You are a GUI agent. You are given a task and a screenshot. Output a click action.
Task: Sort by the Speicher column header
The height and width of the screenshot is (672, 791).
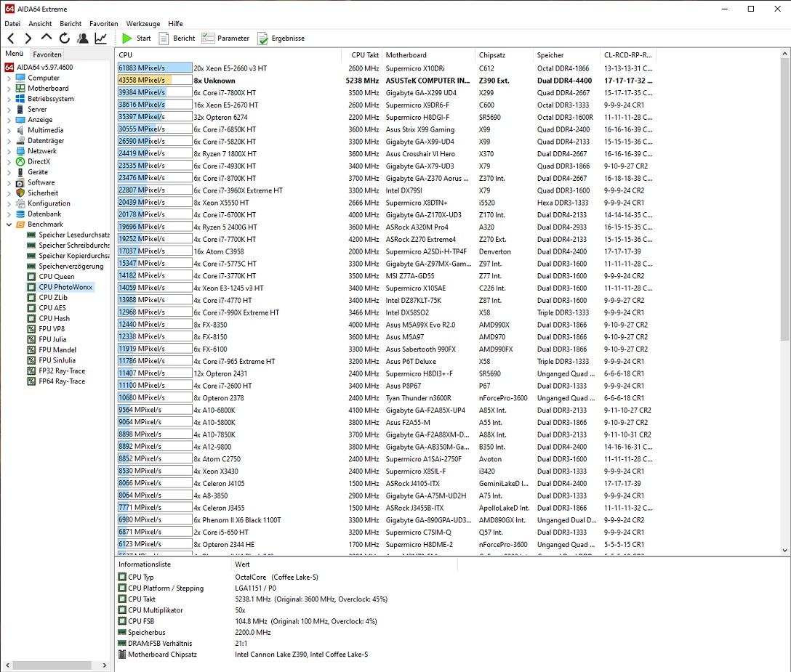566,55
